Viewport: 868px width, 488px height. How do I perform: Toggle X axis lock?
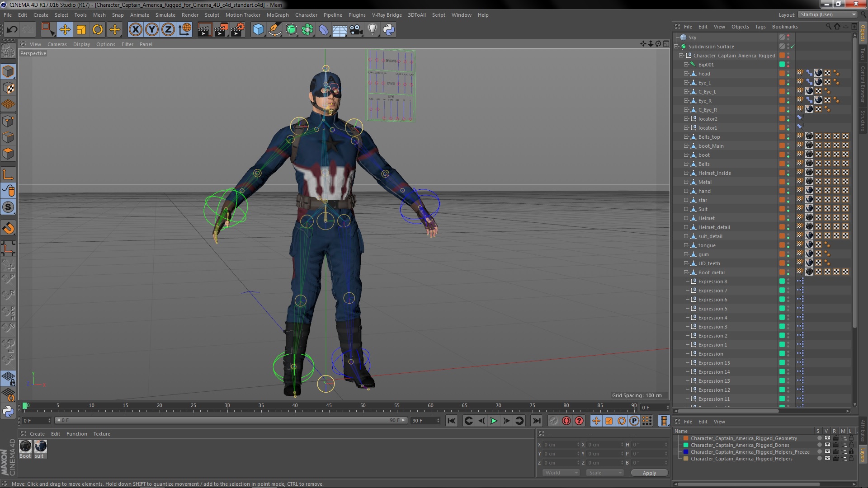[x=135, y=30]
